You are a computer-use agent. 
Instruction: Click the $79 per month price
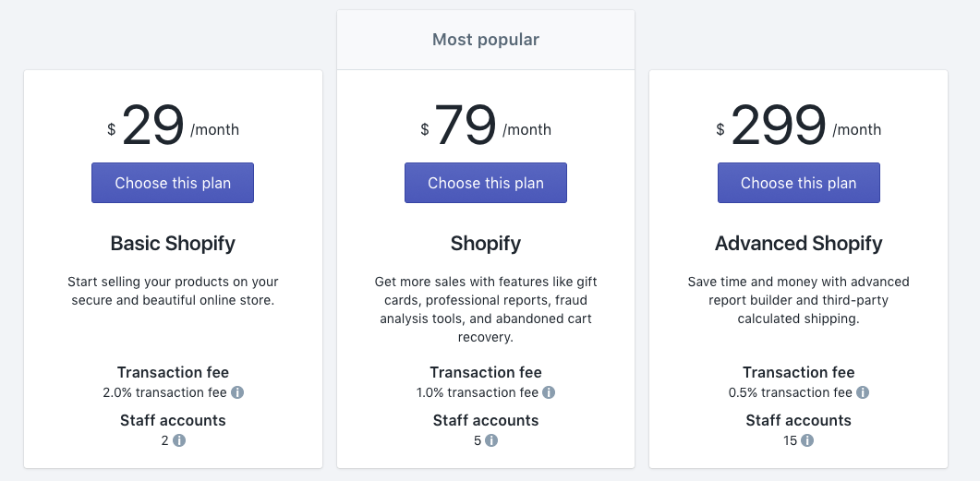tap(486, 126)
